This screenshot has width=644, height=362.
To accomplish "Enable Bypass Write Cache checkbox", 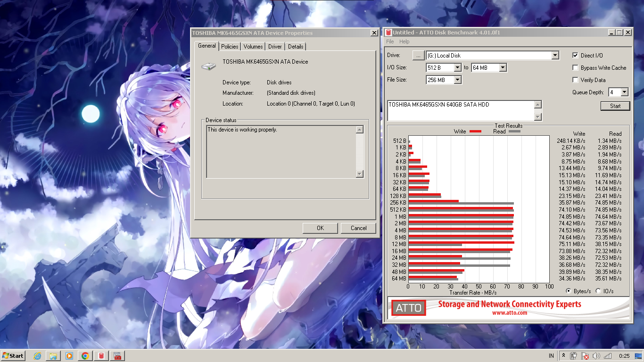I will point(575,68).
